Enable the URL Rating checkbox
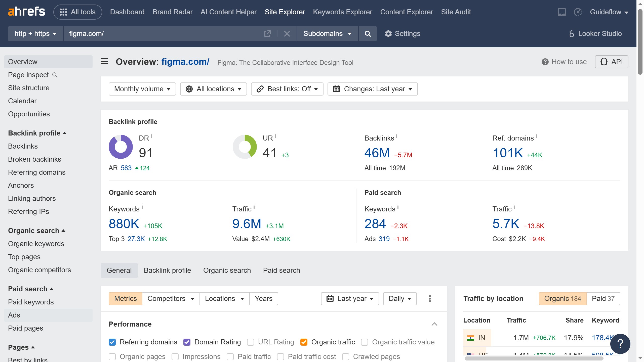644x362 pixels. 251,342
